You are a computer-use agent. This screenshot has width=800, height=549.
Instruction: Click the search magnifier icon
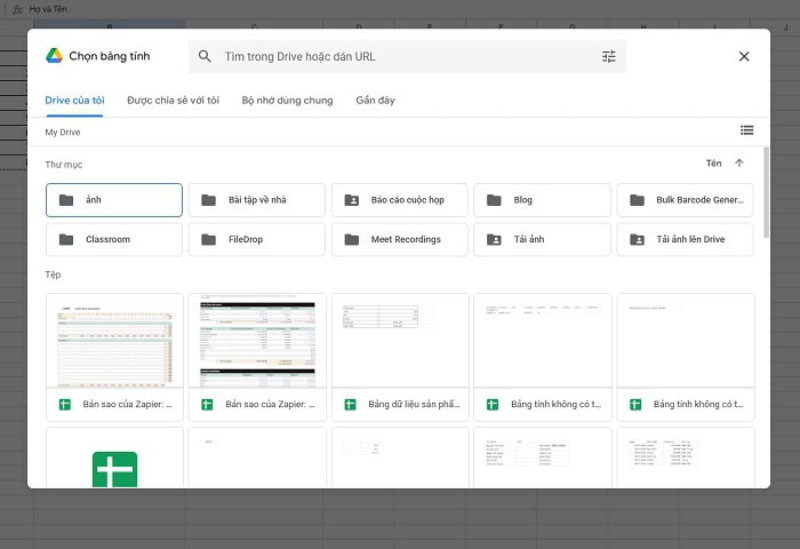[x=205, y=56]
